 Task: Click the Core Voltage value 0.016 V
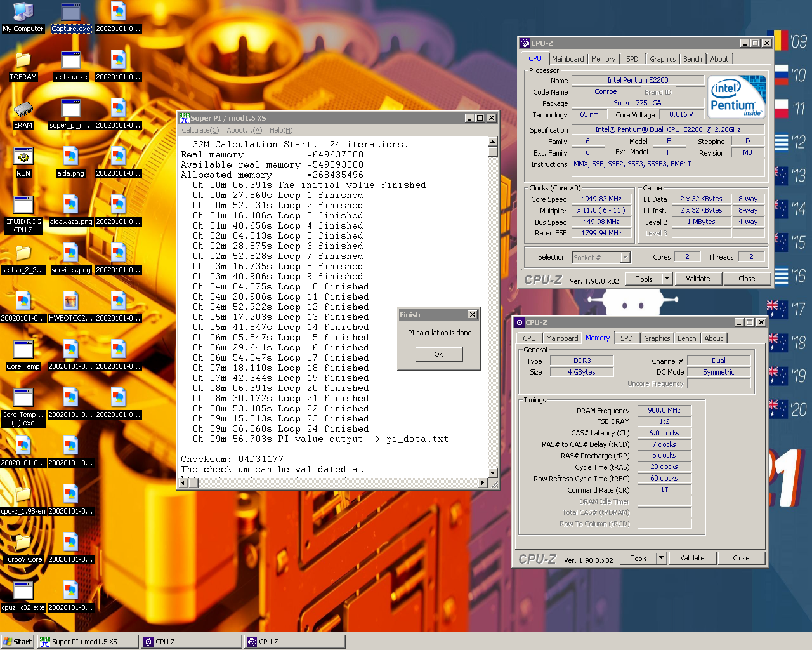point(681,114)
